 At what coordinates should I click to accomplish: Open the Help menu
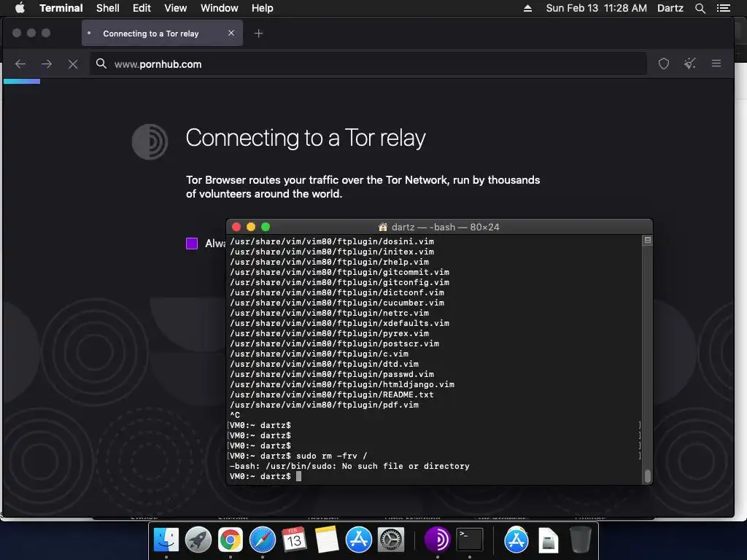pos(262,8)
